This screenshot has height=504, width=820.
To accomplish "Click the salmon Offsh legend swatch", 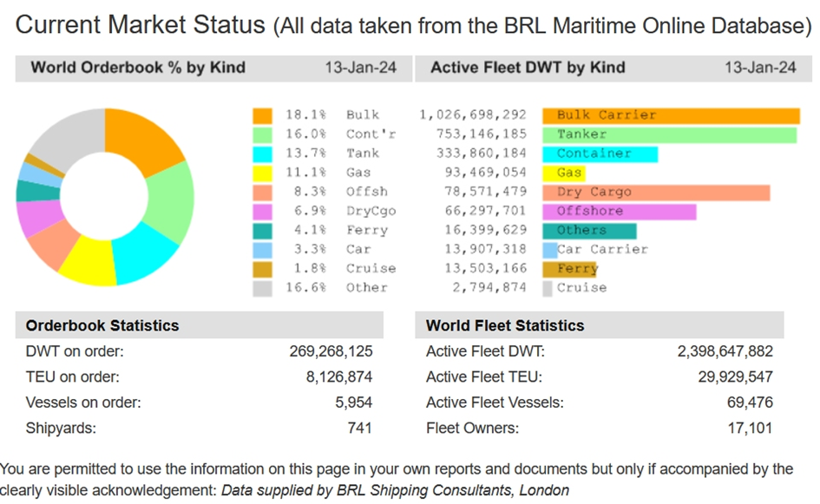I will coord(262,192).
